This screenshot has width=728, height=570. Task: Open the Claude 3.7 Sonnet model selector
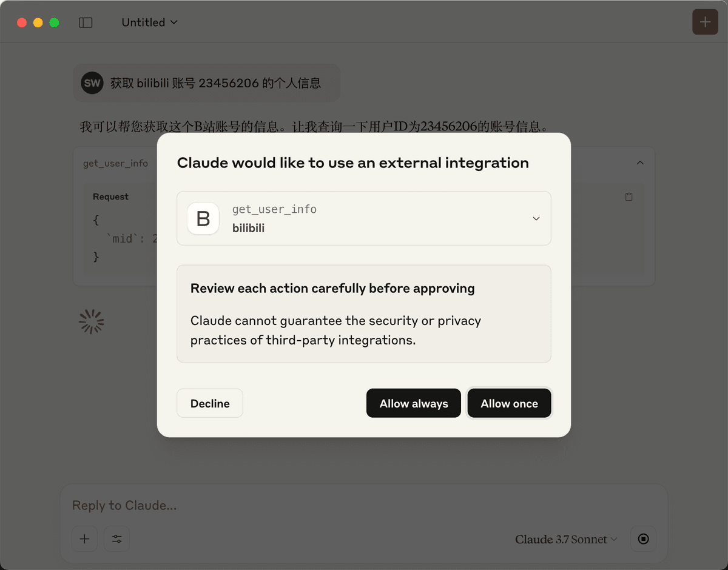566,539
